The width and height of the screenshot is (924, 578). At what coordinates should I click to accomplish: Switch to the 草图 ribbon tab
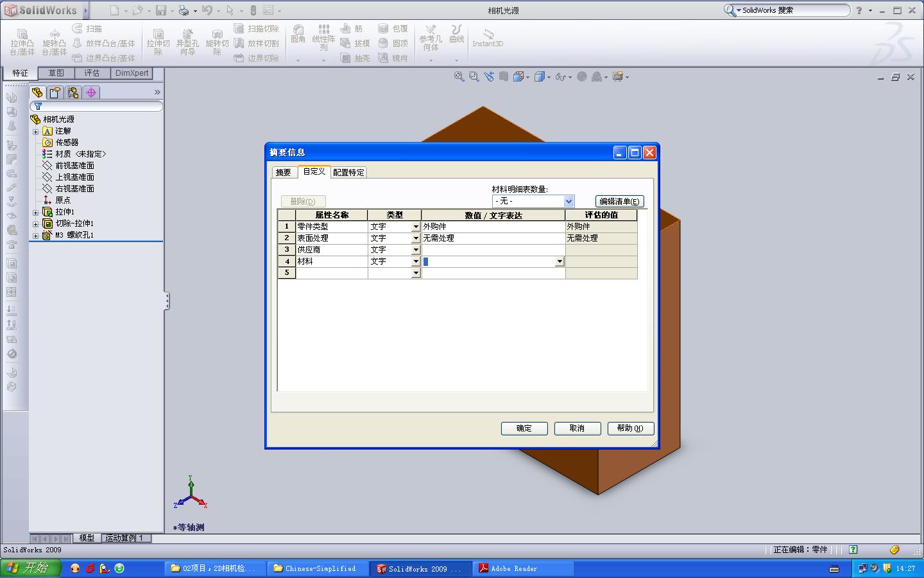click(x=56, y=73)
